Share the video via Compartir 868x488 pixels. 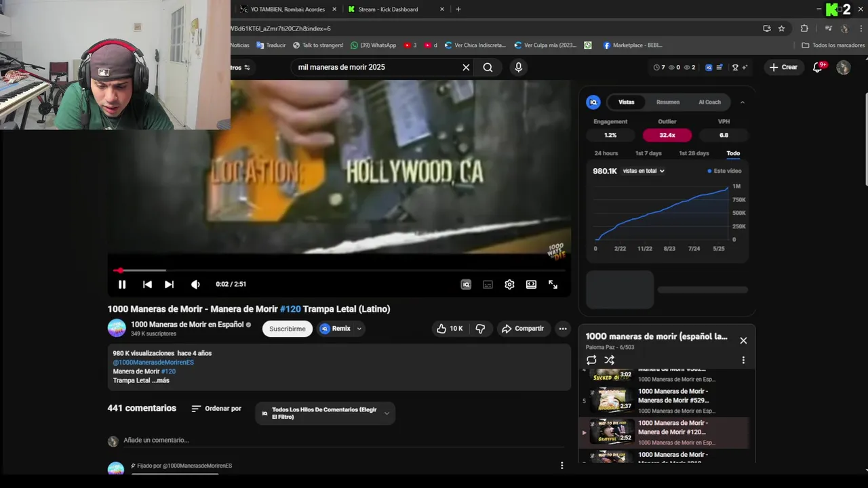tap(523, 329)
